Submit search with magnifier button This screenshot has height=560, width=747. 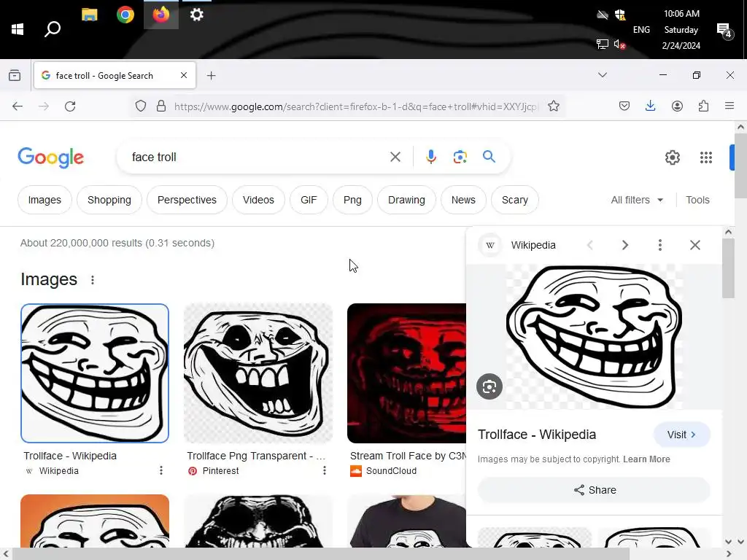pyautogui.click(x=489, y=157)
